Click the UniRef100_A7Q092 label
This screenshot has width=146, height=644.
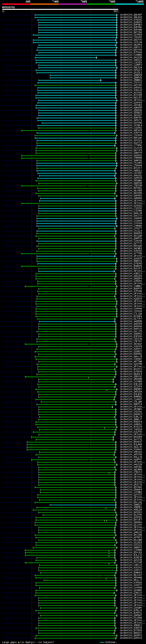point(131,20)
